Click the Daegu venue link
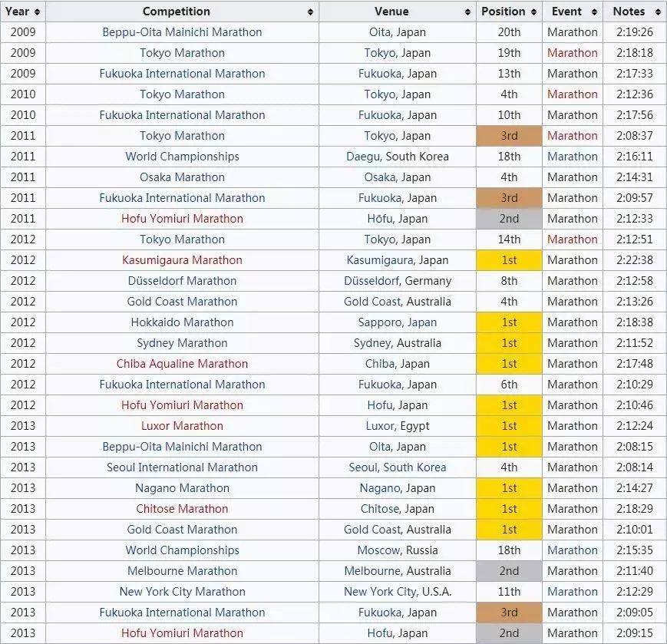Screen dimensions: 667x644 coord(362,157)
